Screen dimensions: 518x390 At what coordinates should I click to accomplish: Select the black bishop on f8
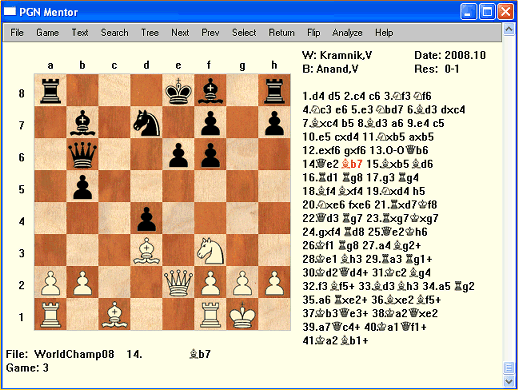coord(210,90)
